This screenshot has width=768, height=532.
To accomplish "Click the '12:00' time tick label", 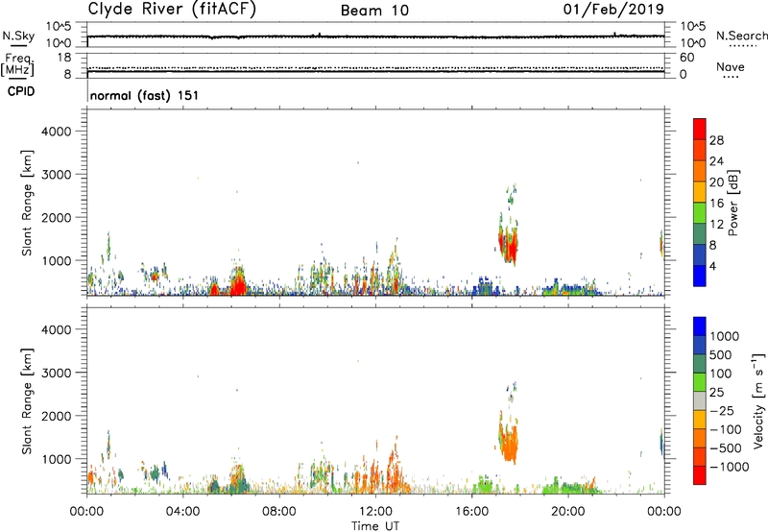I will 375,512.
